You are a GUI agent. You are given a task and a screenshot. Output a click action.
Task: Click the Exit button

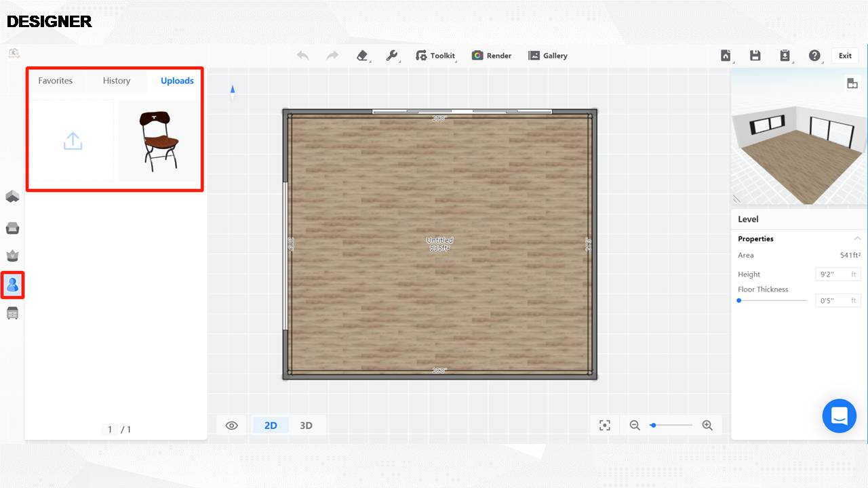coord(845,56)
